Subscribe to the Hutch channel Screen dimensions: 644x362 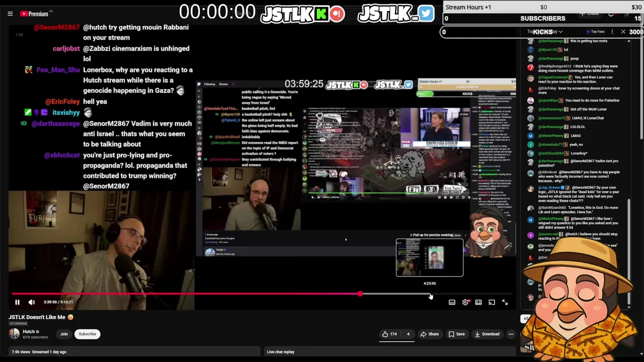87,334
